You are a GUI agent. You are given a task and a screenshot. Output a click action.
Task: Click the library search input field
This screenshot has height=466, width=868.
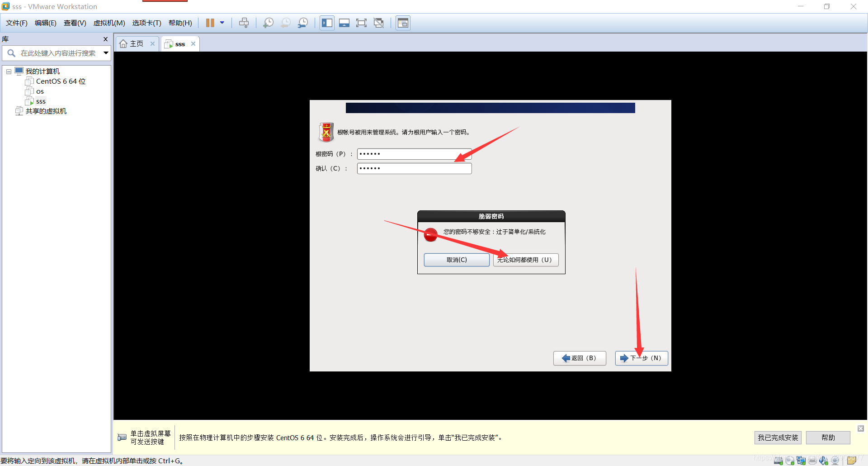click(x=58, y=53)
